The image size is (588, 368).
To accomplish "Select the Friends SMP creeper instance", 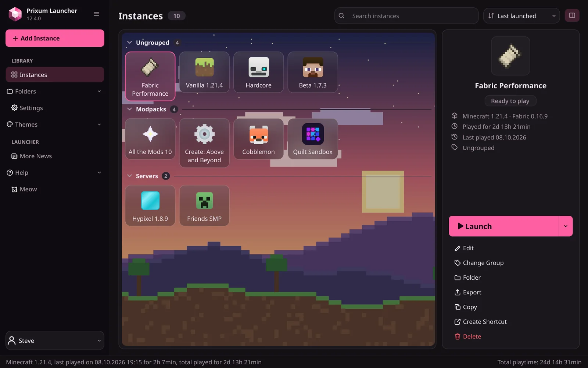I will coord(204,205).
